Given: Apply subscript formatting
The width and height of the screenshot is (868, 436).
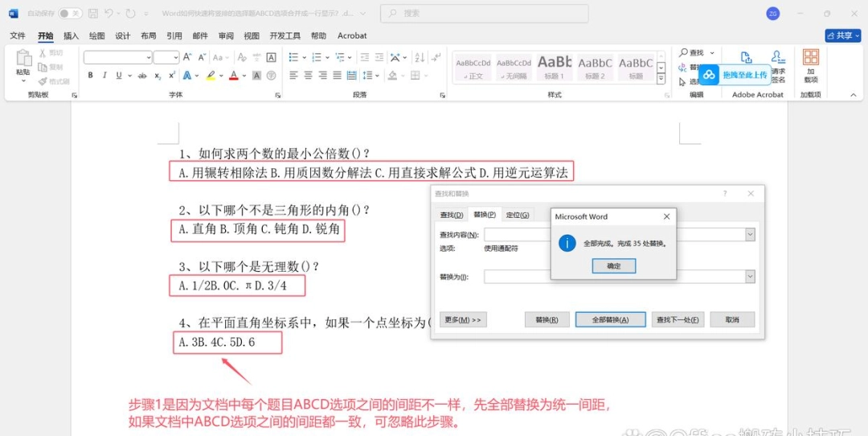Looking at the screenshot, I should (158, 76).
